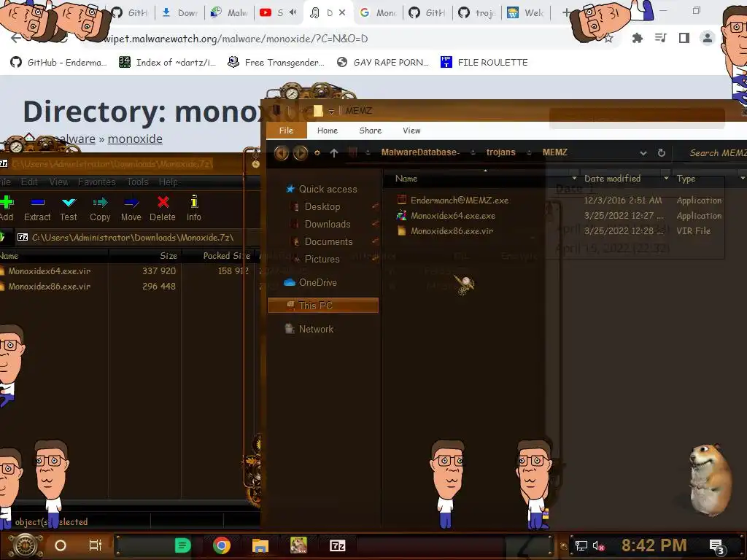Screen dimensions: 747x560
Task: Open Home tab in Explorer ribbon
Action: click(x=328, y=131)
